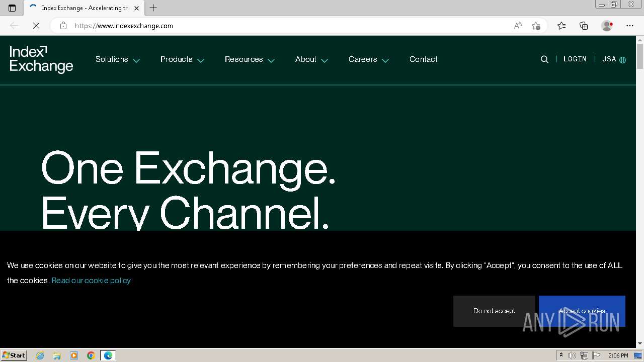Expand the Careers menu
The height and width of the screenshot is (362, 644).
[x=369, y=59]
